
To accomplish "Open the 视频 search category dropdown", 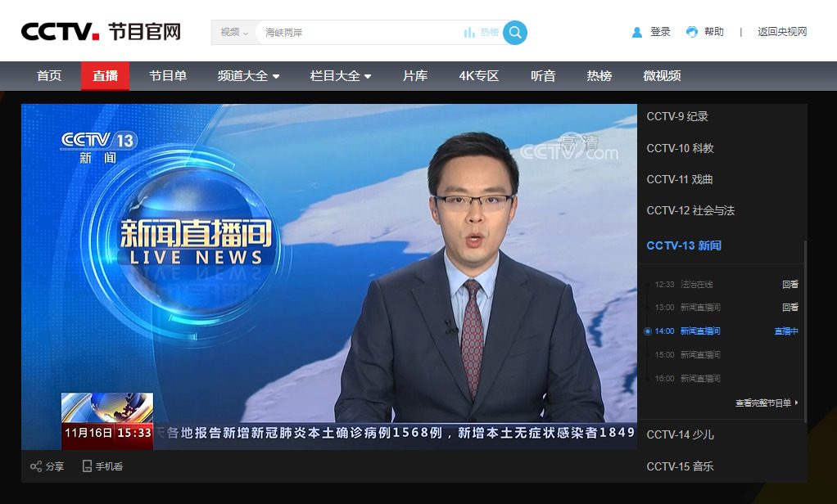I will pyautogui.click(x=232, y=33).
